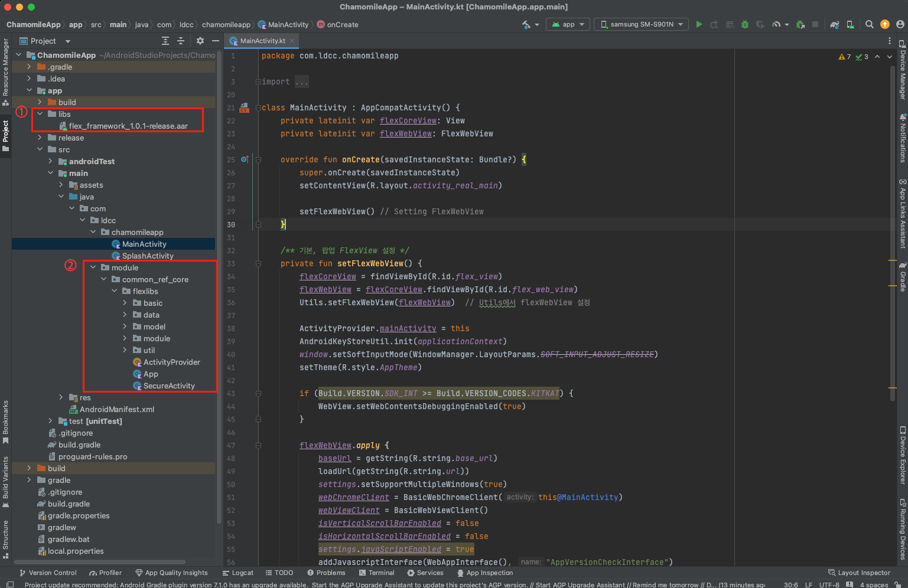Open the Logcat tab in bottom bar

[237, 573]
